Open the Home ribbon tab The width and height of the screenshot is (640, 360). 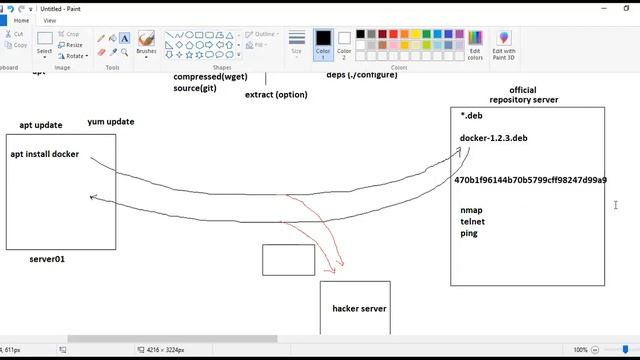pos(21,20)
